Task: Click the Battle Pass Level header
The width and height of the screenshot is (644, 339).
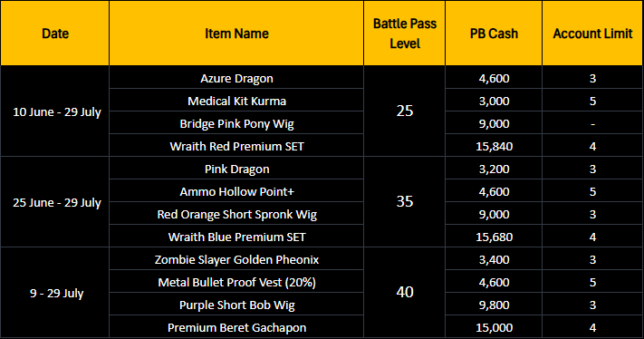Action: [x=405, y=34]
